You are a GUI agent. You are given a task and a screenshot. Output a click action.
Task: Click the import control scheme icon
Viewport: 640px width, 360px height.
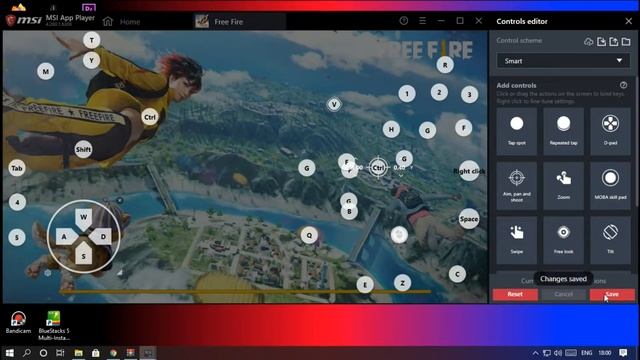pos(601,41)
